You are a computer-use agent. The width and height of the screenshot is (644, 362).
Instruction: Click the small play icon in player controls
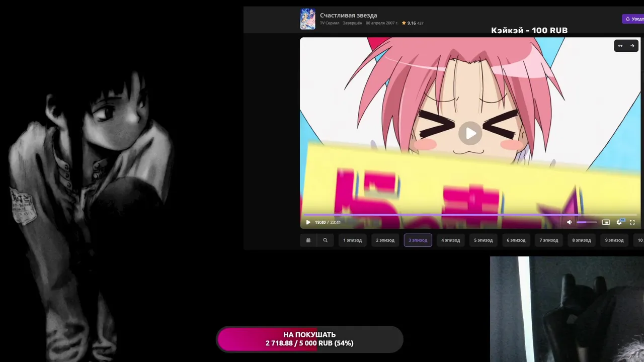(308, 222)
